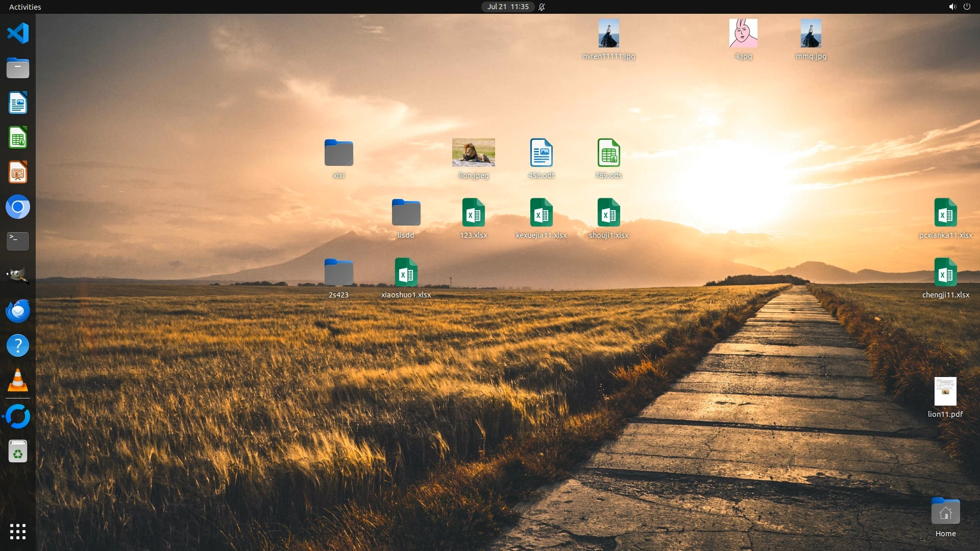
Task: Launch VLC media player from the dock
Action: 18,381
